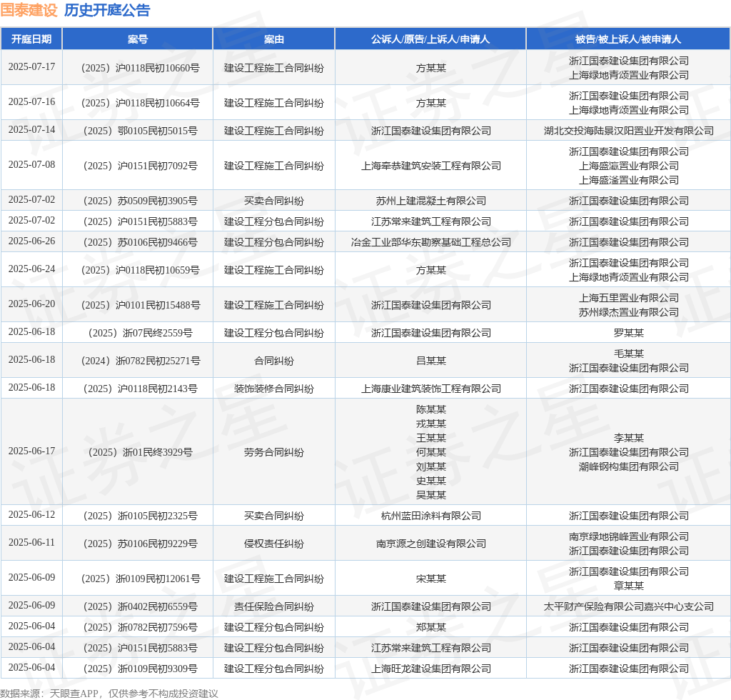The height and width of the screenshot is (700, 731).
Task: Click plaintiff 南京源之创建设有限公司
Action: (x=430, y=544)
